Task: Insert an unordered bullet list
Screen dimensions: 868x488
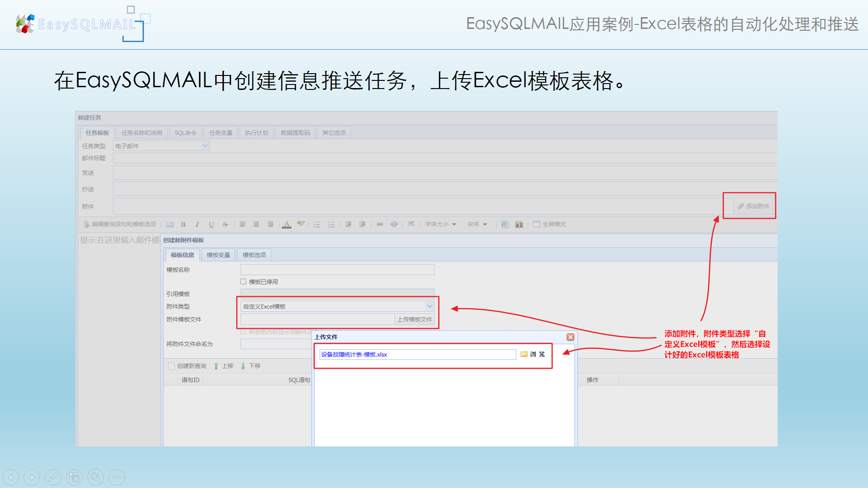Action: click(317, 225)
